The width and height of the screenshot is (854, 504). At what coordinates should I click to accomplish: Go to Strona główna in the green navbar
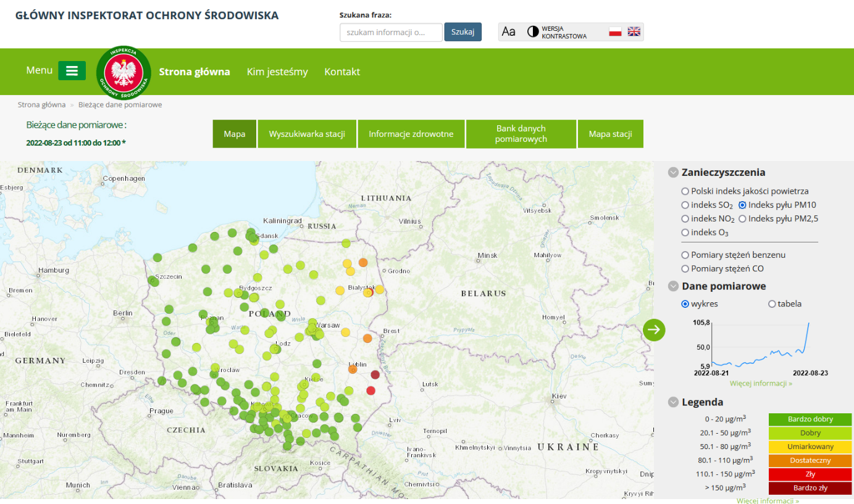click(x=195, y=72)
